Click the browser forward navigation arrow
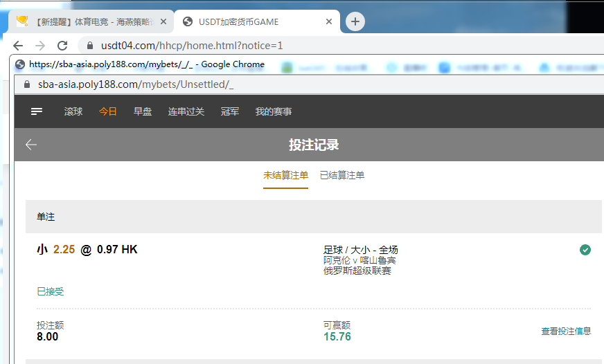The width and height of the screenshot is (604, 364). point(40,46)
